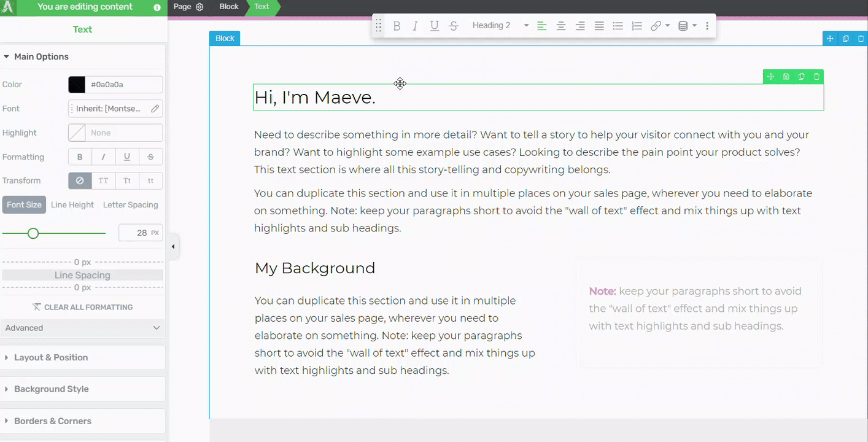This screenshot has width=868, height=442.
Task: Click the Thrive Architect logo icon
Action: (x=8, y=7)
